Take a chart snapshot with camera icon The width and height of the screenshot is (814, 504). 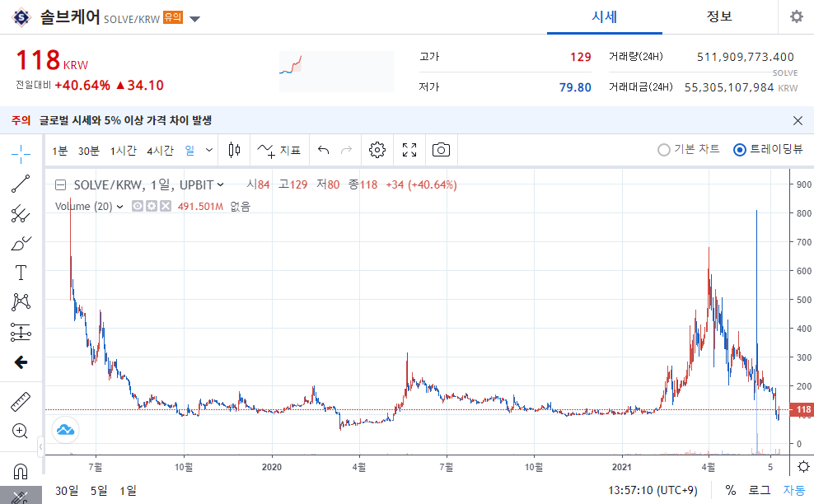coord(441,150)
